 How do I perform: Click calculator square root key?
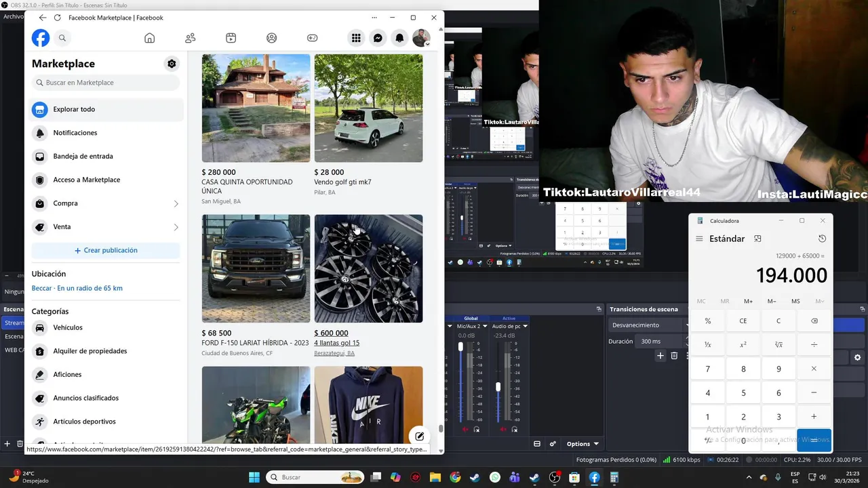tap(778, 344)
